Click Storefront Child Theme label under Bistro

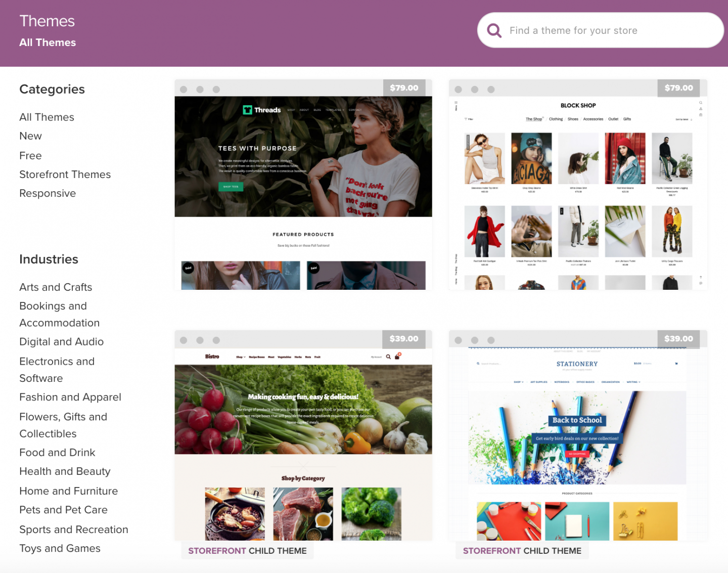(x=247, y=551)
